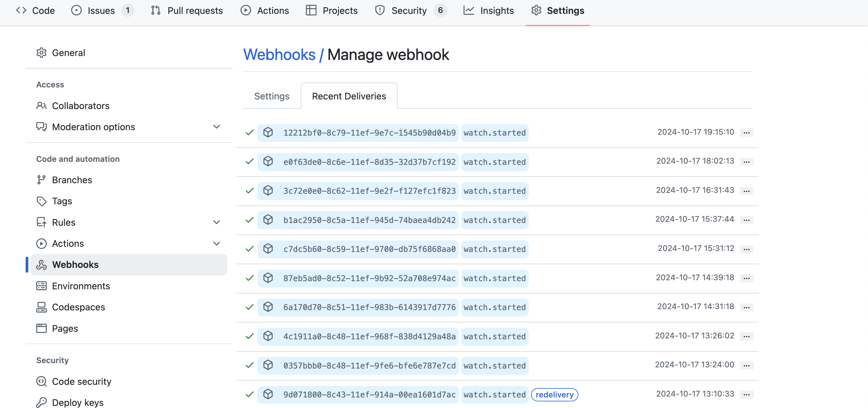868x408 pixels.
Task: Click the redelivery badge
Action: click(554, 394)
